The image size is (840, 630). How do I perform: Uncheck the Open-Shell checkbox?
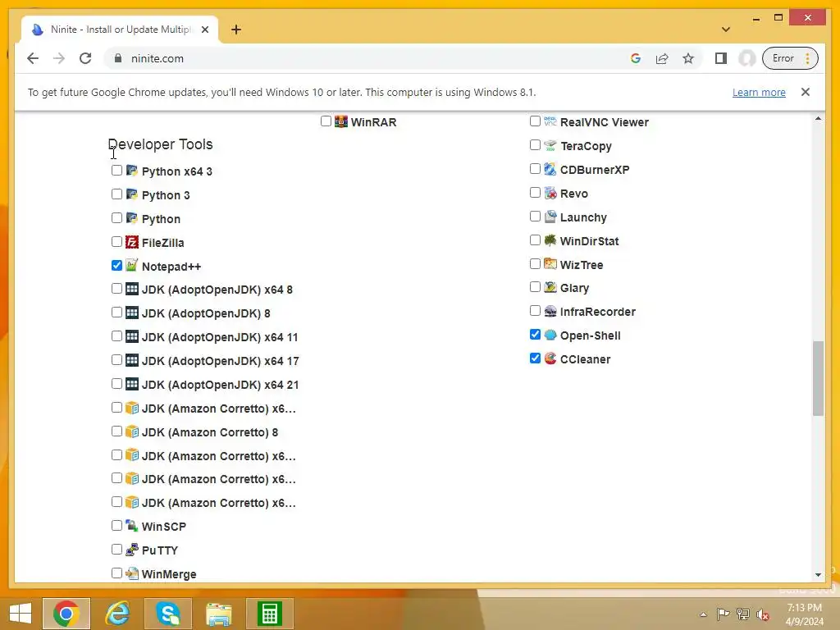(x=535, y=335)
